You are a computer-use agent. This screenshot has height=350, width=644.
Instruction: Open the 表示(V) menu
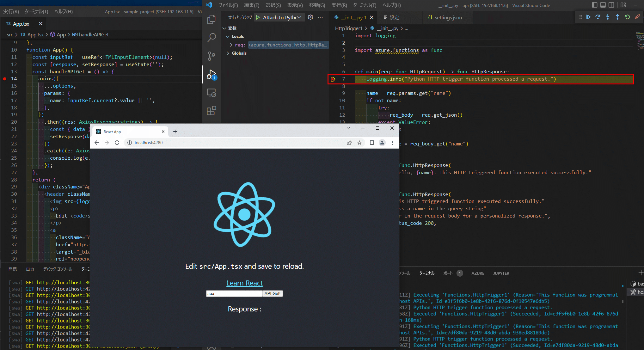[x=295, y=5]
